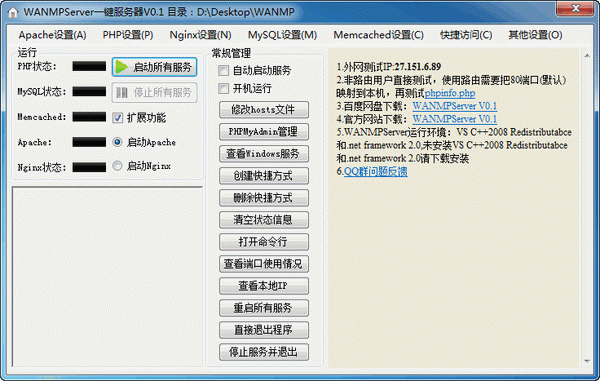Enable the 自动启动服务 checkbox
The image size is (600, 381).
[223, 70]
